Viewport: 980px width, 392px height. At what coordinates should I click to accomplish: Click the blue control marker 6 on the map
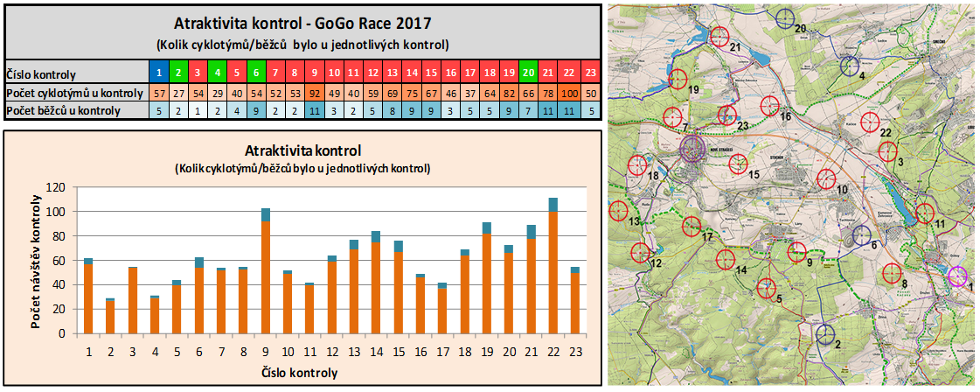tap(861, 235)
